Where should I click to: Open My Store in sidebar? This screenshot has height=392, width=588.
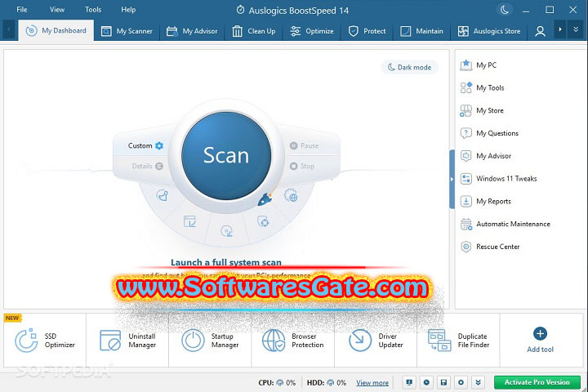coord(482,111)
